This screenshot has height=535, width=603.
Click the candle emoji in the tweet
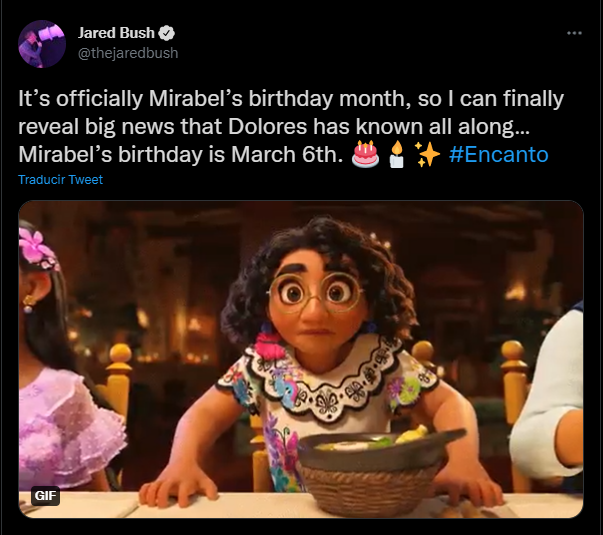coord(397,155)
